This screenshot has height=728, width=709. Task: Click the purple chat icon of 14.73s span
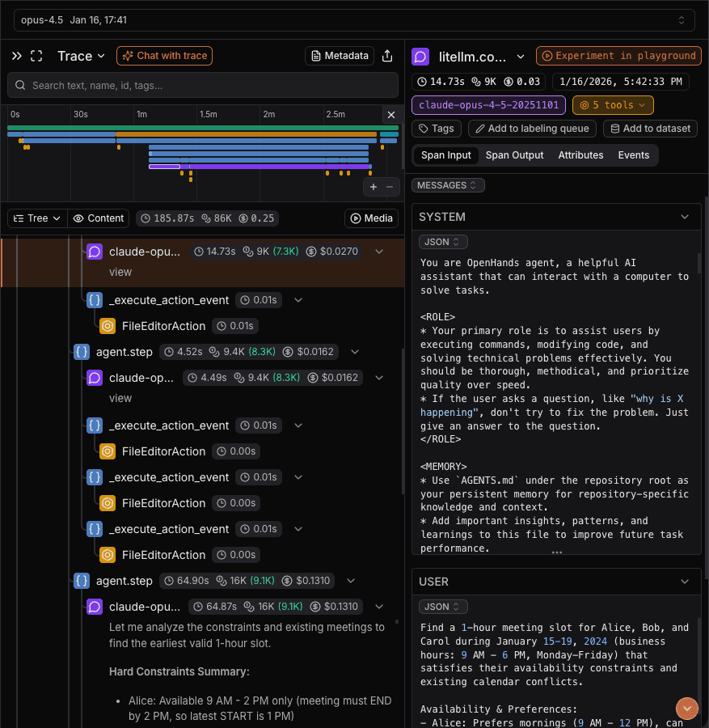(x=95, y=252)
